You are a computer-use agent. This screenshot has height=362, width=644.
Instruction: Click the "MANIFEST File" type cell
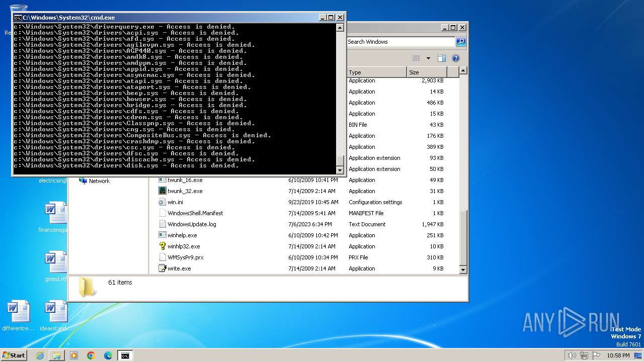[366, 213]
